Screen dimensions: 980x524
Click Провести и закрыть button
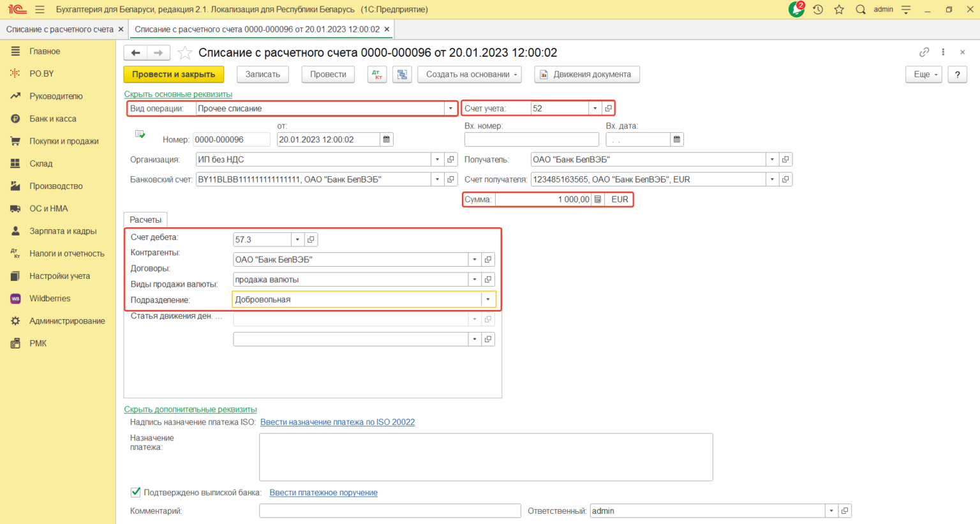point(174,75)
